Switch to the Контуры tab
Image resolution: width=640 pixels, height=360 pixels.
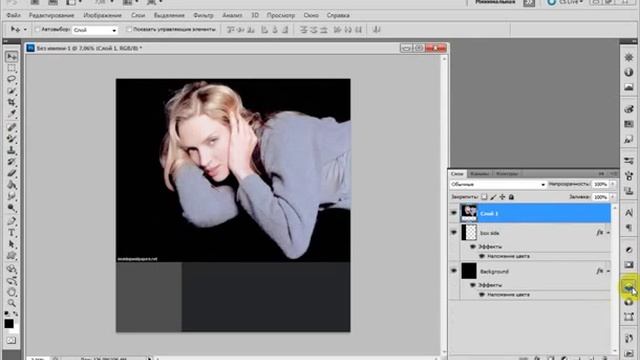(x=507, y=174)
